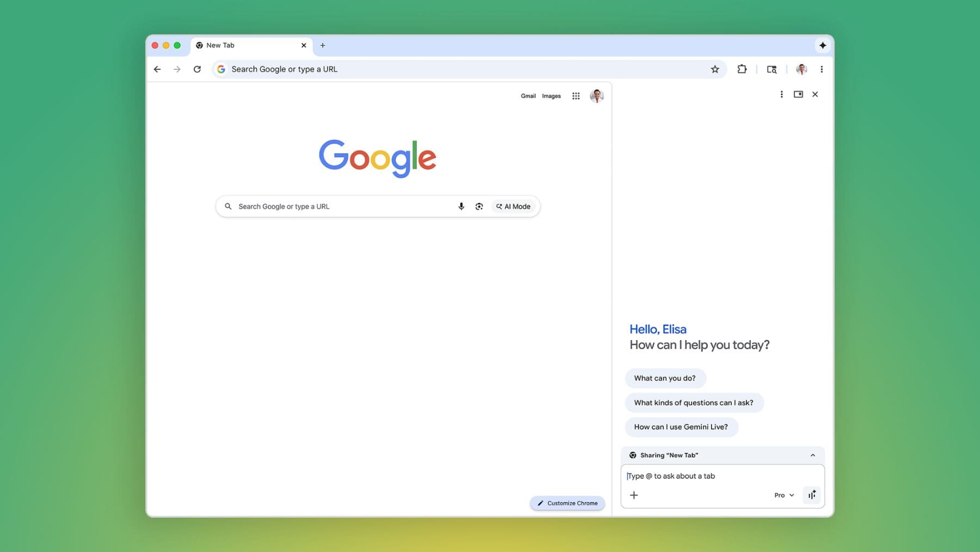980x552 pixels.
Task: Pop out the Gemini panel window
Action: tap(798, 94)
